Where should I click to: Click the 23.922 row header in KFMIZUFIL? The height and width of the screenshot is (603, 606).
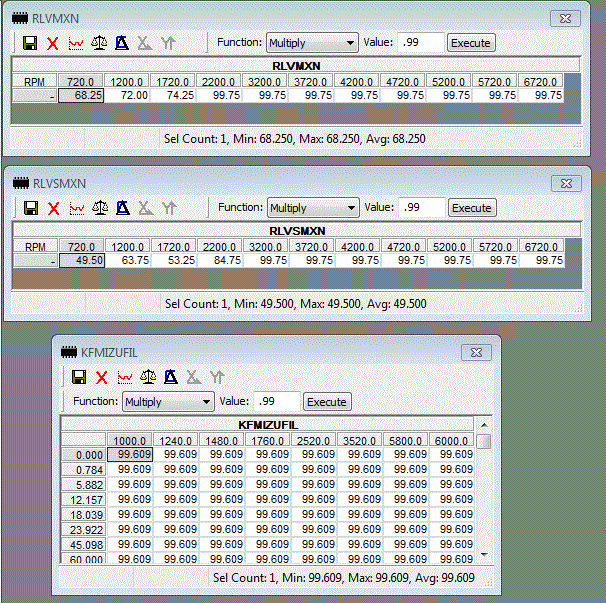click(83, 530)
